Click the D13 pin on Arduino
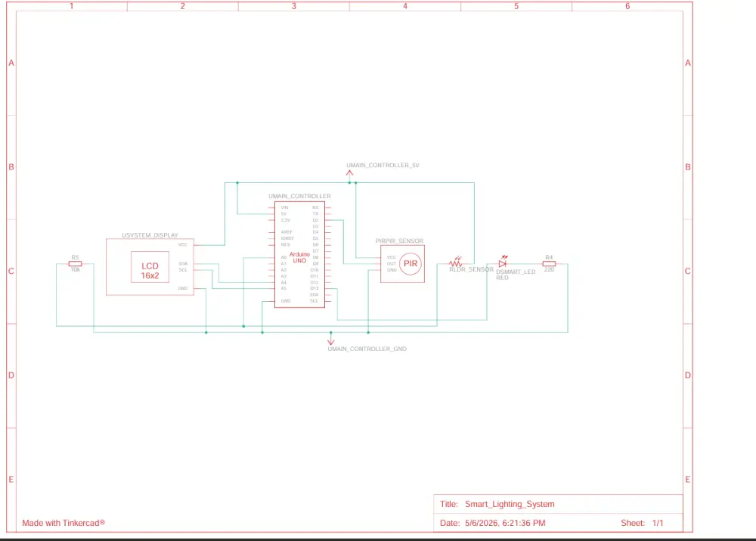Image resolution: width=756 pixels, height=541 pixels. (x=314, y=288)
